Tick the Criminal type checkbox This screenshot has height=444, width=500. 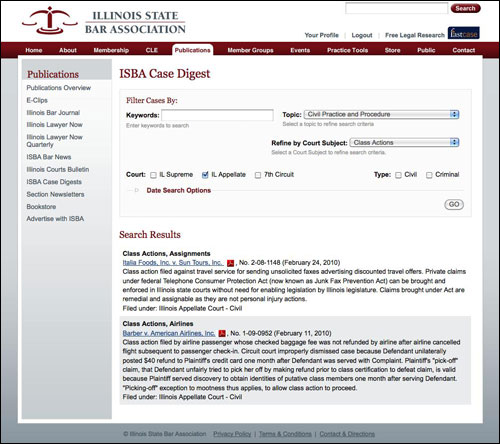pyautogui.click(x=429, y=175)
